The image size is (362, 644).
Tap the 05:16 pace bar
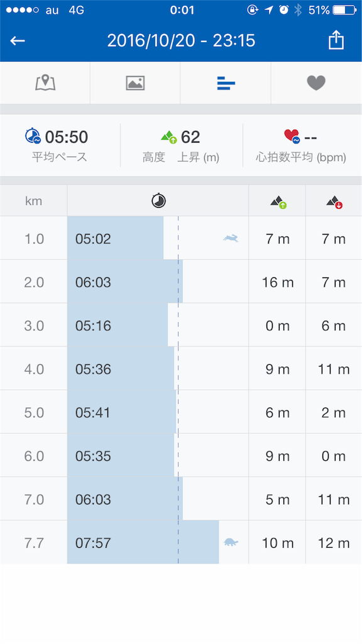click(118, 325)
